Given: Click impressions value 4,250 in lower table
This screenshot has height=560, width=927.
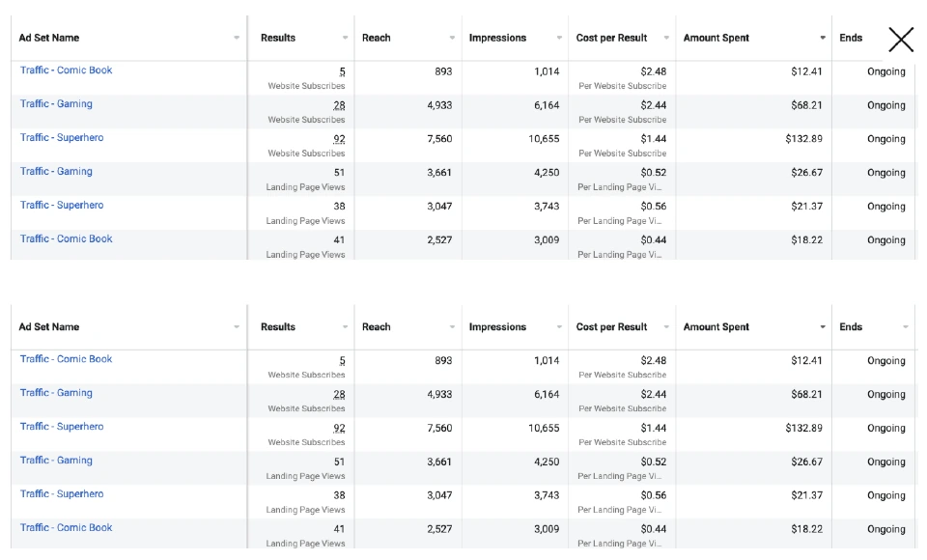Looking at the screenshot, I should click(x=547, y=462).
